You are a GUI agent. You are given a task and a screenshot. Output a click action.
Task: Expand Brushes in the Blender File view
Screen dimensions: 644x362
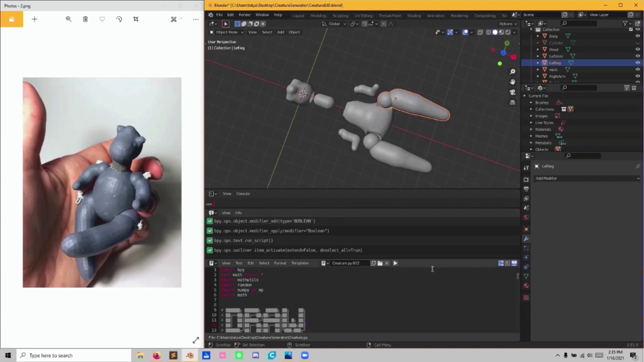pos(531,102)
